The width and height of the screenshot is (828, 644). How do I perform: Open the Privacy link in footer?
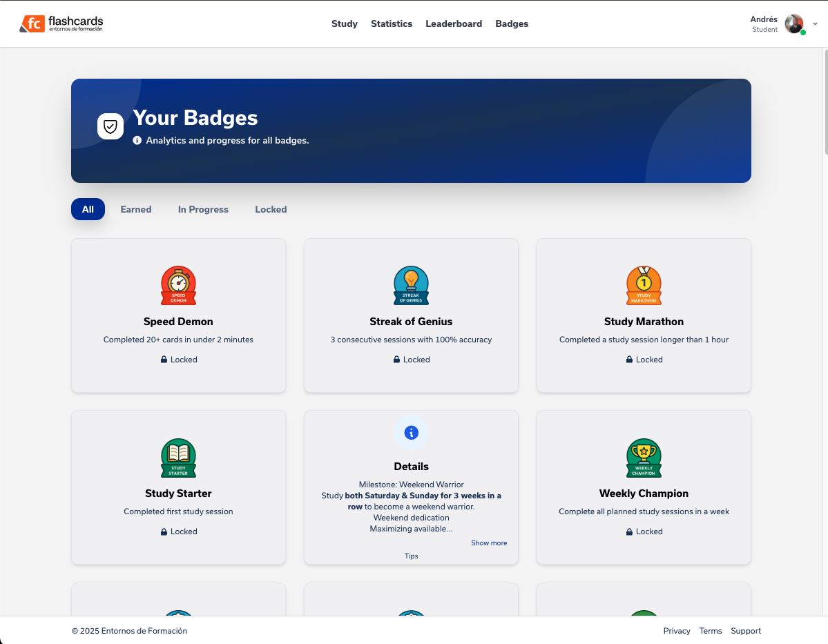(x=677, y=631)
